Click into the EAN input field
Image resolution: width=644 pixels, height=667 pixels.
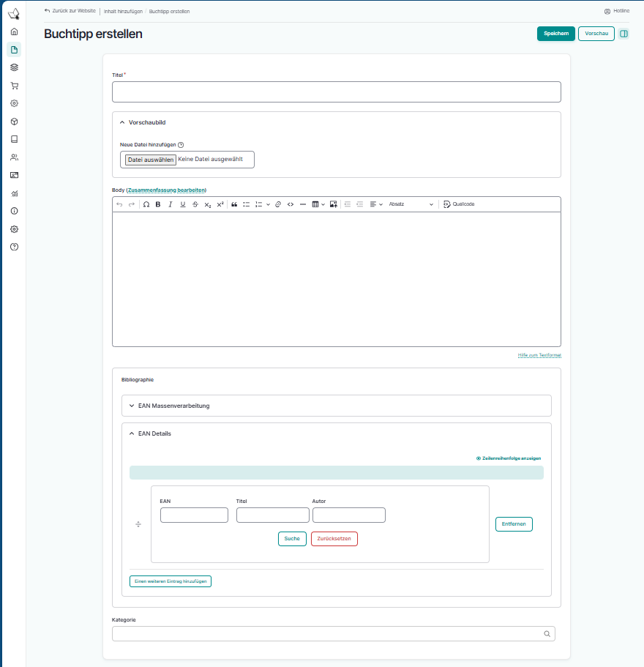194,515
